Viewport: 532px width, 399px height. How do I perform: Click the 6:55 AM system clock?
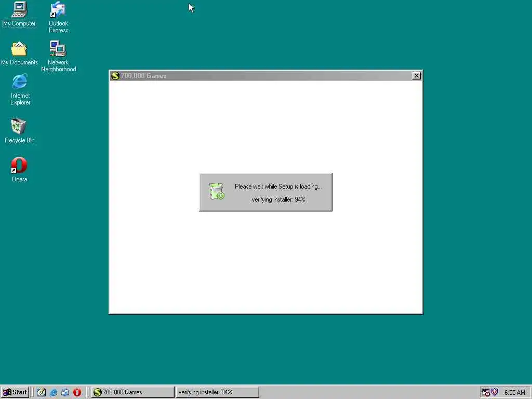[514, 393]
